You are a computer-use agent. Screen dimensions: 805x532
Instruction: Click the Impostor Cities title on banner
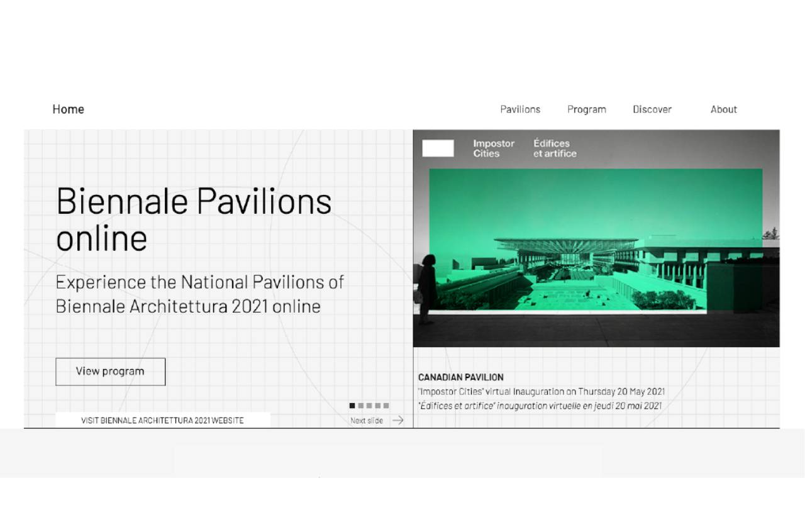(494, 148)
